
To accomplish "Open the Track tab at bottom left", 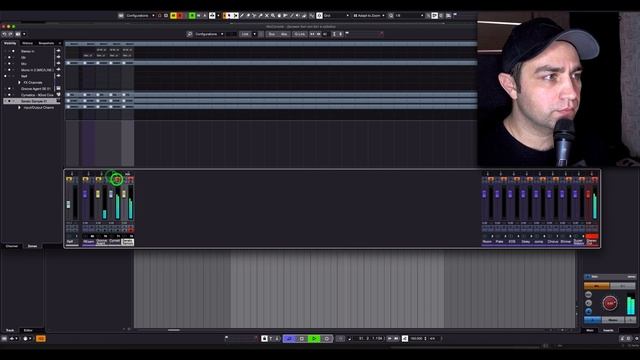I will tap(10, 330).
